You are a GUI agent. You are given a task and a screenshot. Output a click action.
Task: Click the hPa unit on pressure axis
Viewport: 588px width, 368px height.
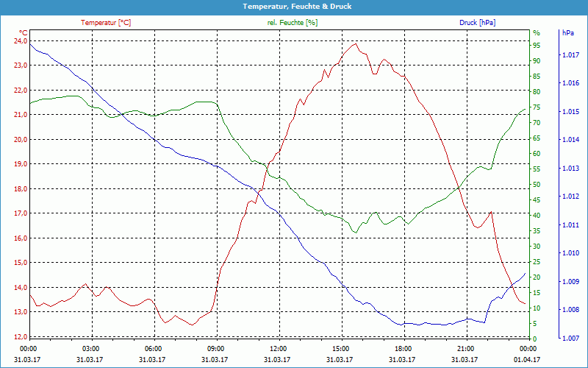[567, 32]
